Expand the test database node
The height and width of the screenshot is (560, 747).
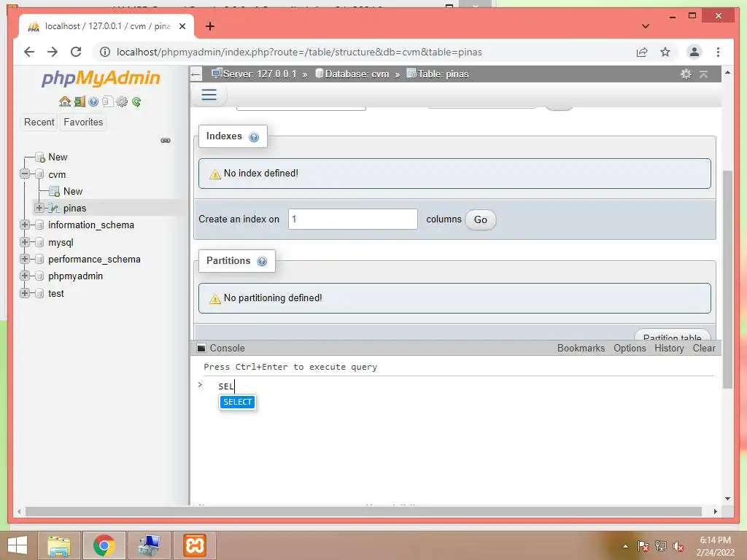click(25, 293)
